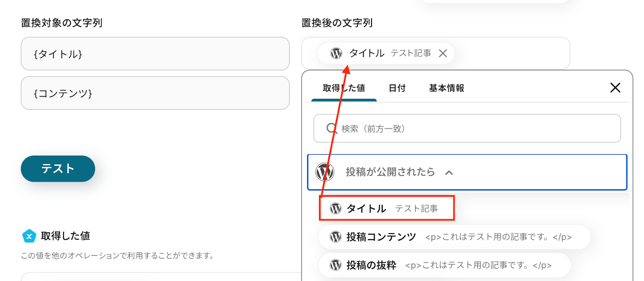Click the WordPress icon on 投稿の抜粋 row

tap(336, 265)
